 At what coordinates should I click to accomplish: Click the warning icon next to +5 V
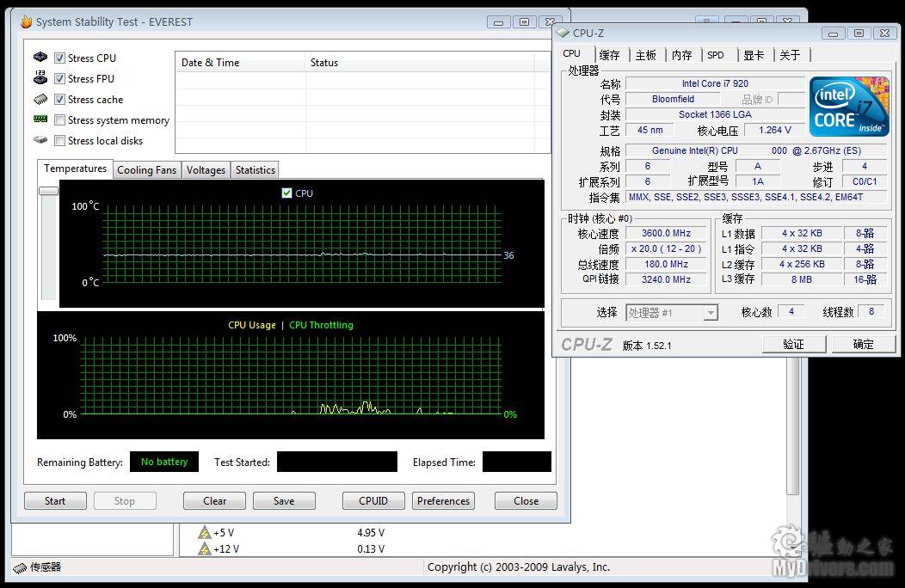205,532
